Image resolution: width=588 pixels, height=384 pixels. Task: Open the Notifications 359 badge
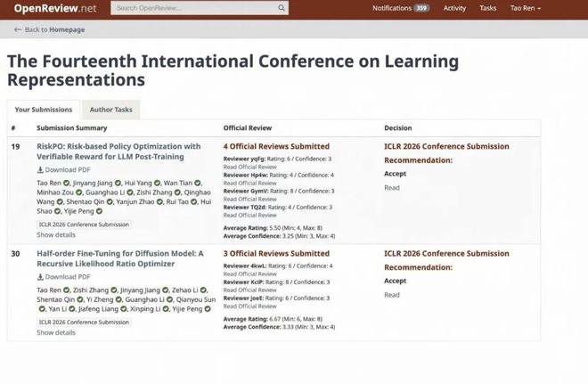point(421,8)
